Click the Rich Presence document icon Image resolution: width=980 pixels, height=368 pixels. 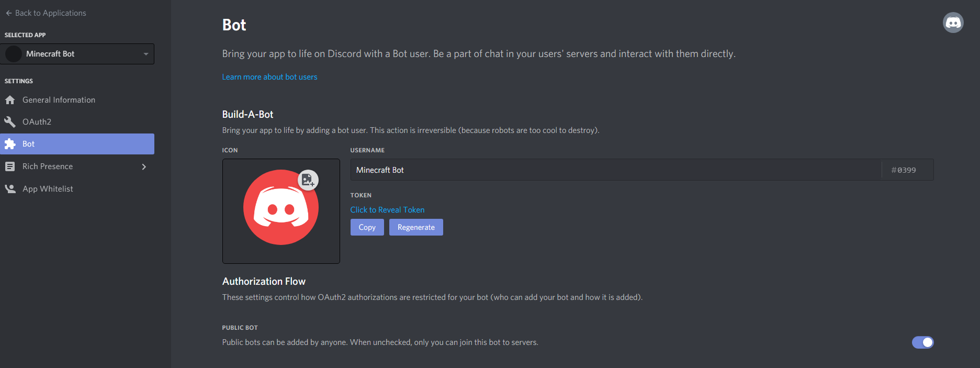pos(10,166)
